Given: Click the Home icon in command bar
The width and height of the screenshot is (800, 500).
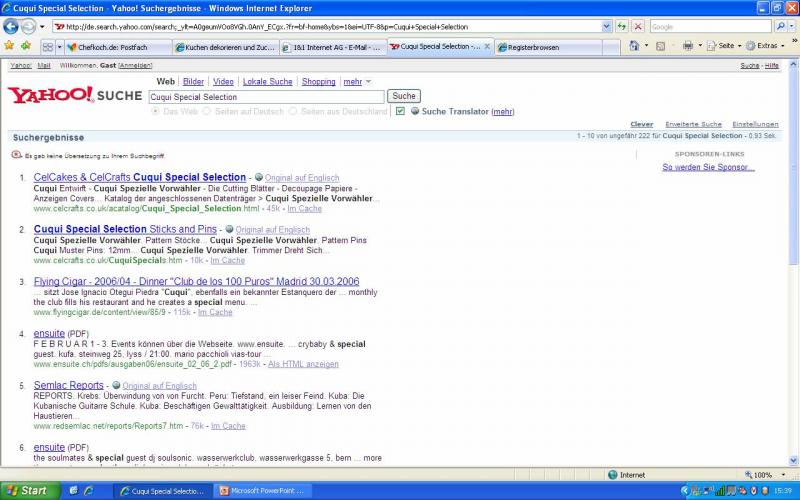Looking at the screenshot, I should click(634, 46).
